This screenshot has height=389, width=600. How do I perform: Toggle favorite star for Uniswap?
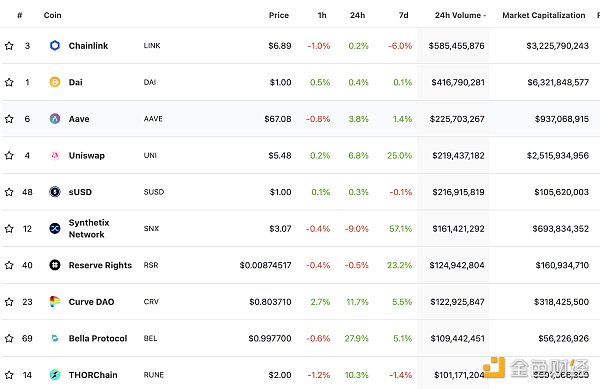[9, 155]
